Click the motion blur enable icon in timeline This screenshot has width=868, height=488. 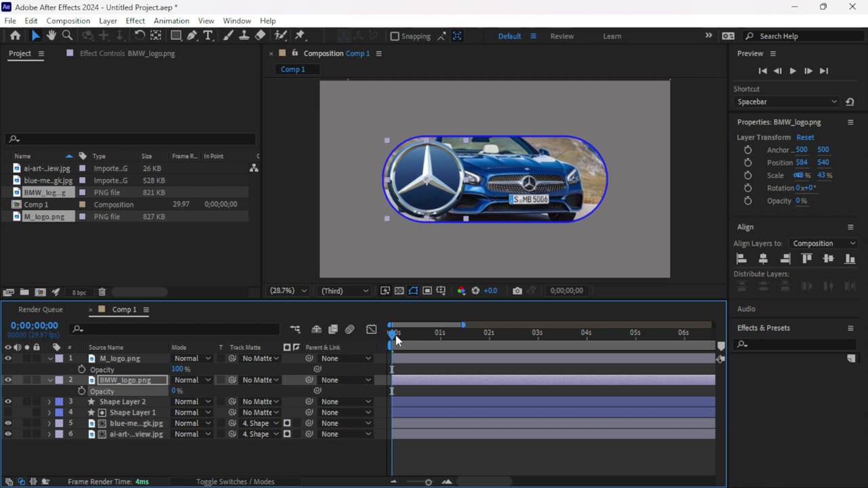[350, 329]
